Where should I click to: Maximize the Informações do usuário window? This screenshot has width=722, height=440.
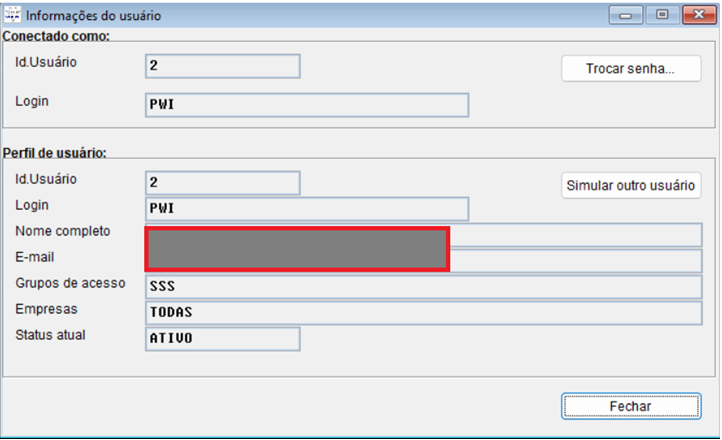661,16
